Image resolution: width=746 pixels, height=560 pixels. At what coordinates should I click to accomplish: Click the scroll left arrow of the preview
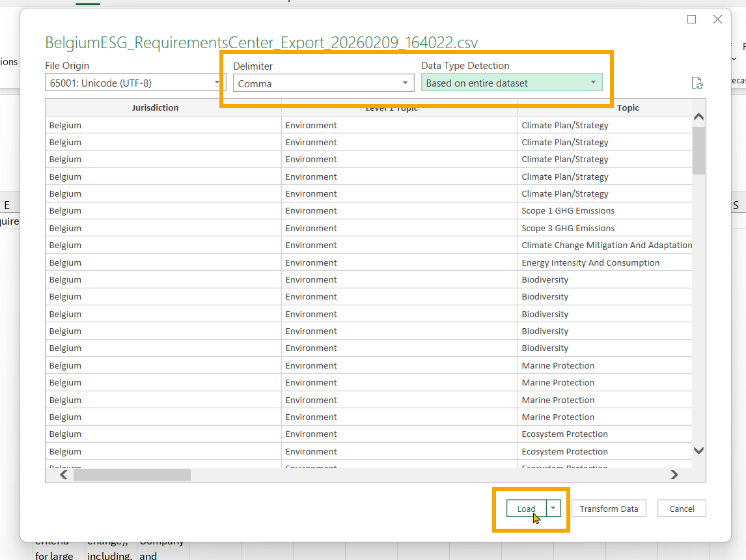pyautogui.click(x=64, y=475)
